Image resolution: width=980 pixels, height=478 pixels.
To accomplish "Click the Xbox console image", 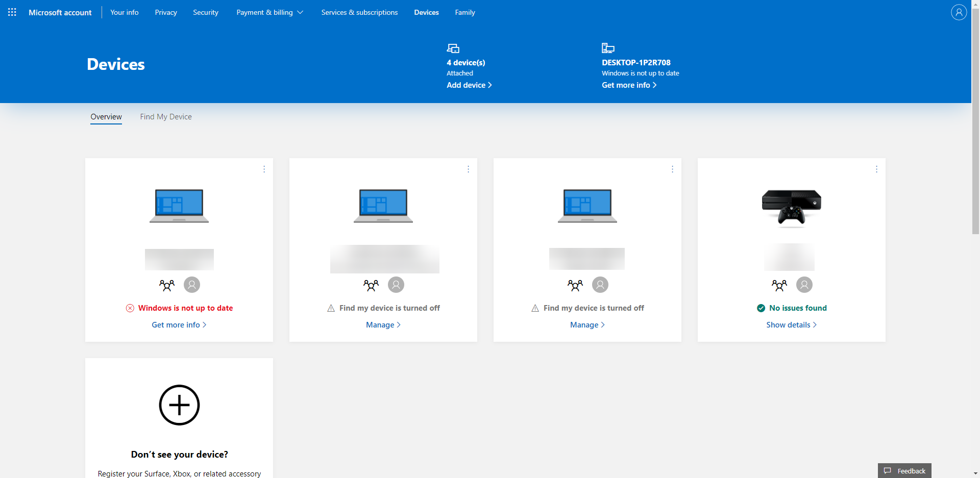I will click(x=792, y=208).
